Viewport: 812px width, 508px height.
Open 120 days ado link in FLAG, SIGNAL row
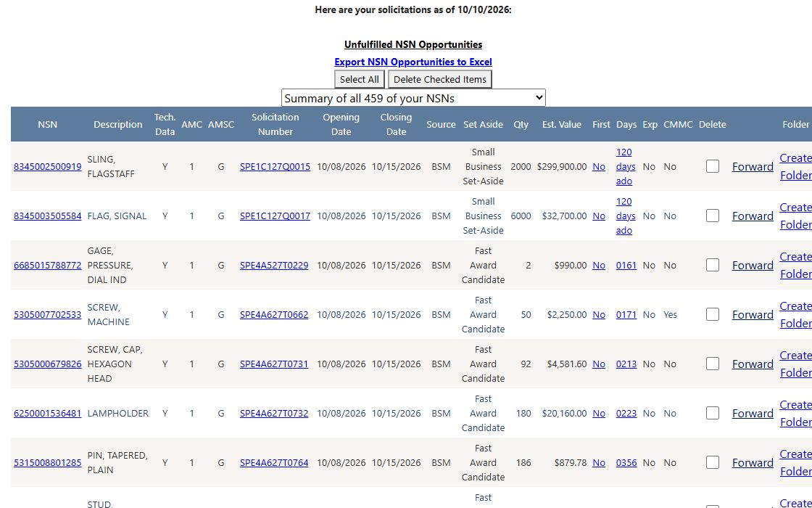pos(626,216)
